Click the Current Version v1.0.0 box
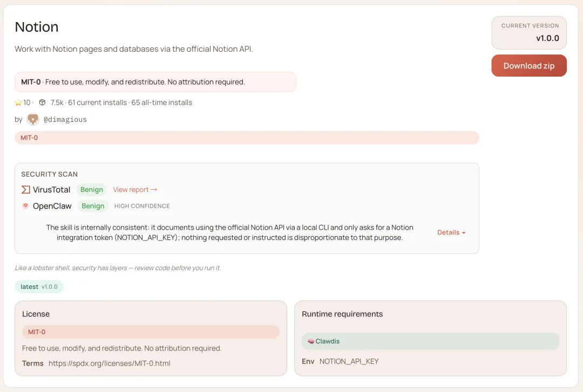583x392 pixels. click(529, 33)
